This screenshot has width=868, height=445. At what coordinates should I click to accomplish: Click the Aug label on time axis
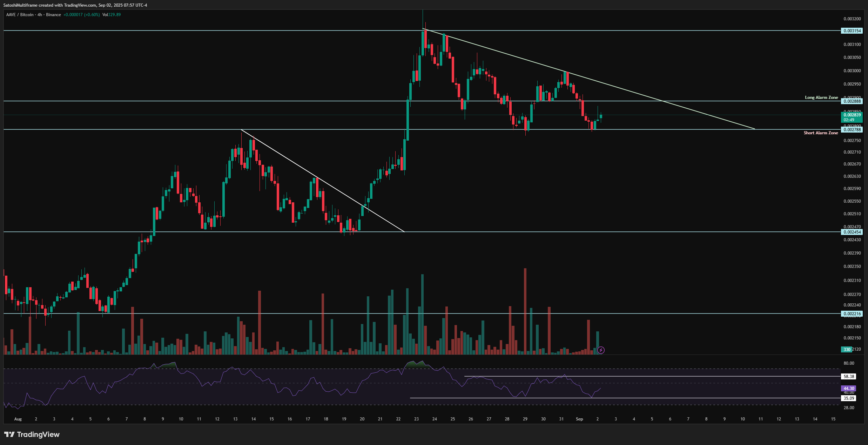click(18, 419)
